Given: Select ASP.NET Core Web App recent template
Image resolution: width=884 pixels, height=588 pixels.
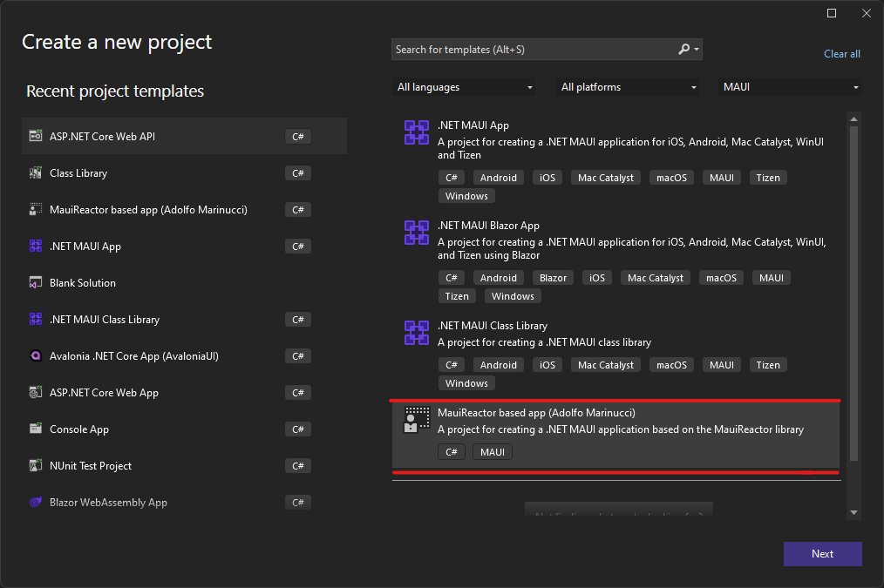Looking at the screenshot, I should [104, 393].
